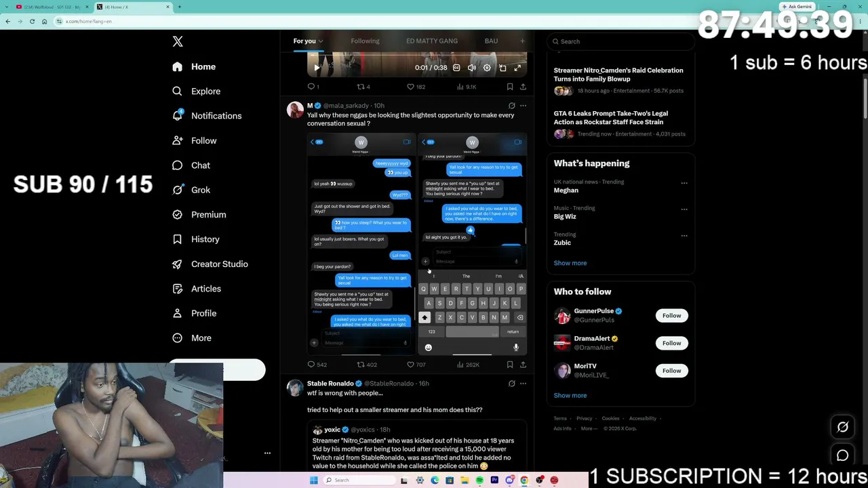
Task: Open more options on Stable Ronaldo's post
Action: coord(523,384)
